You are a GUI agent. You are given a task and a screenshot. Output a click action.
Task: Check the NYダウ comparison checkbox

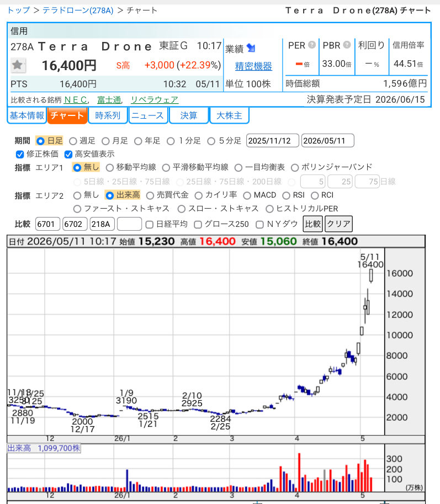tap(259, 224)
